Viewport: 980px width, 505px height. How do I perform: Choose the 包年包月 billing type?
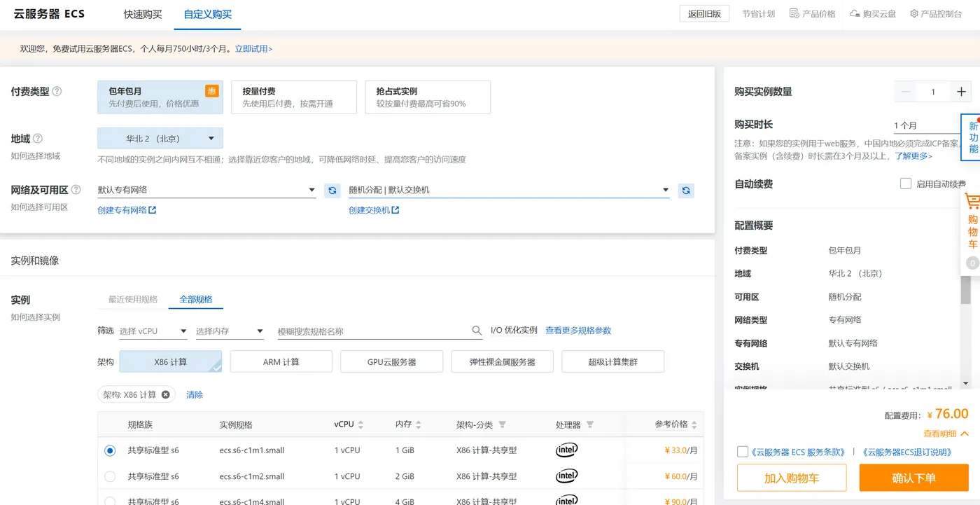(x=160, y=97)
